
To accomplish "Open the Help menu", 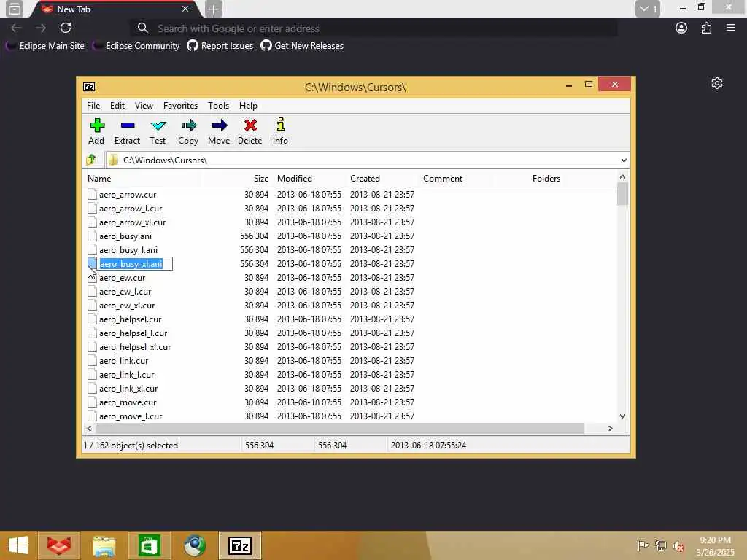I will tap(248, 106).
